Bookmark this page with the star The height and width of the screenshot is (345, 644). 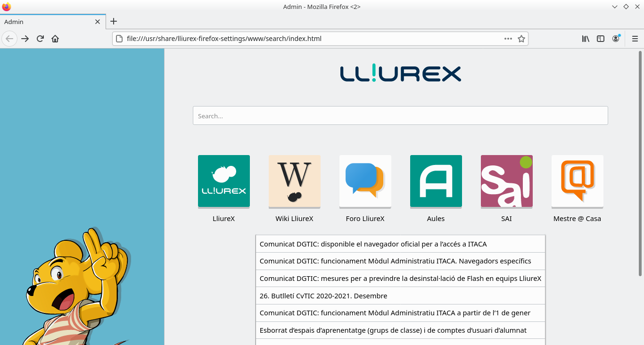click(x=521, y=39)
